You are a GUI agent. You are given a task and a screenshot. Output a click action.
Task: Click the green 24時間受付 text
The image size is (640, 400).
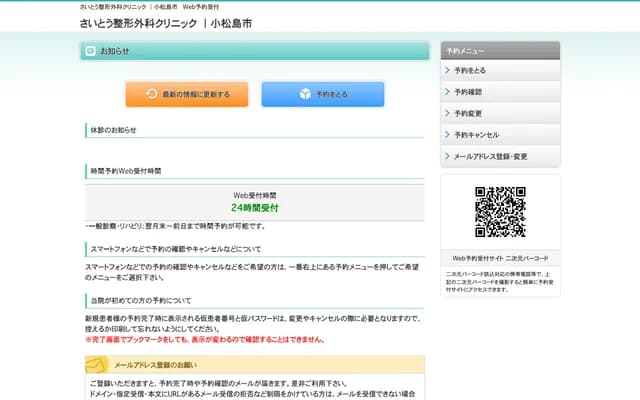click(x=255, y=208)
